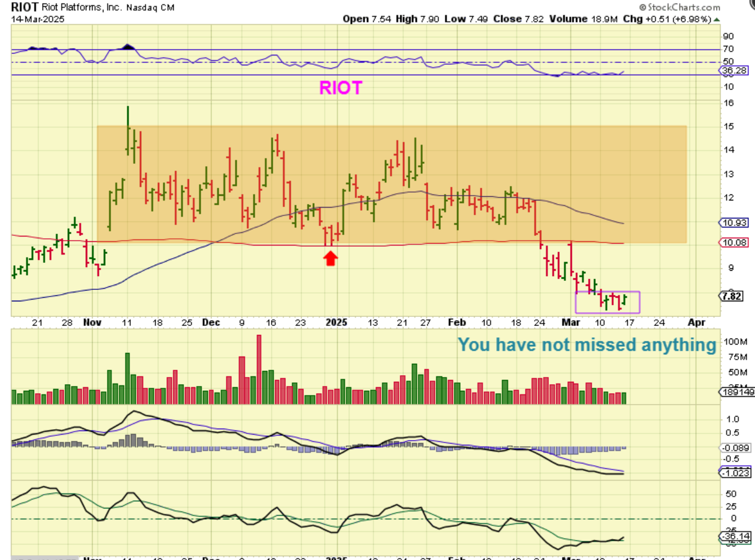Viewport: 755px width, 560px height.
Task: Click the 'Open 7.54' value
Action: (366, 19)
